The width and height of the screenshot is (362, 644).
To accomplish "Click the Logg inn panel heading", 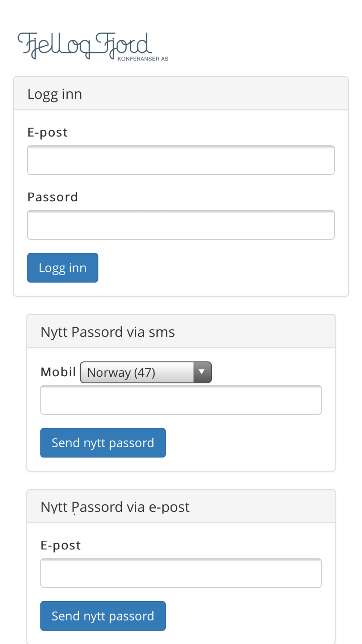I will [x=55, y=94].
